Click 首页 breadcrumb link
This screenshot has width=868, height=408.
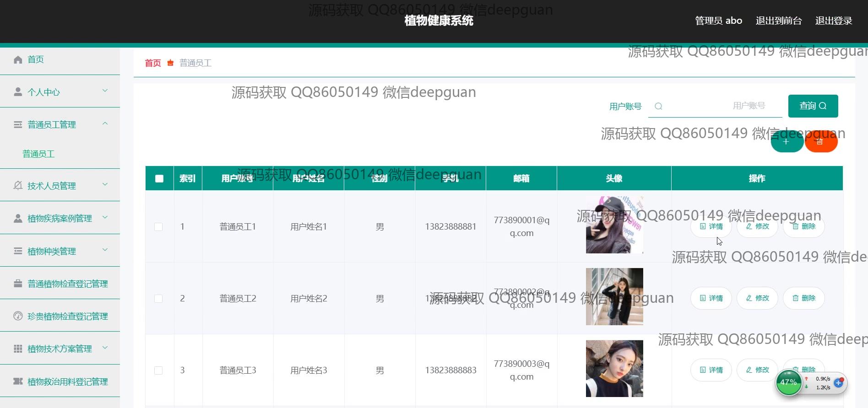point(153,63)
